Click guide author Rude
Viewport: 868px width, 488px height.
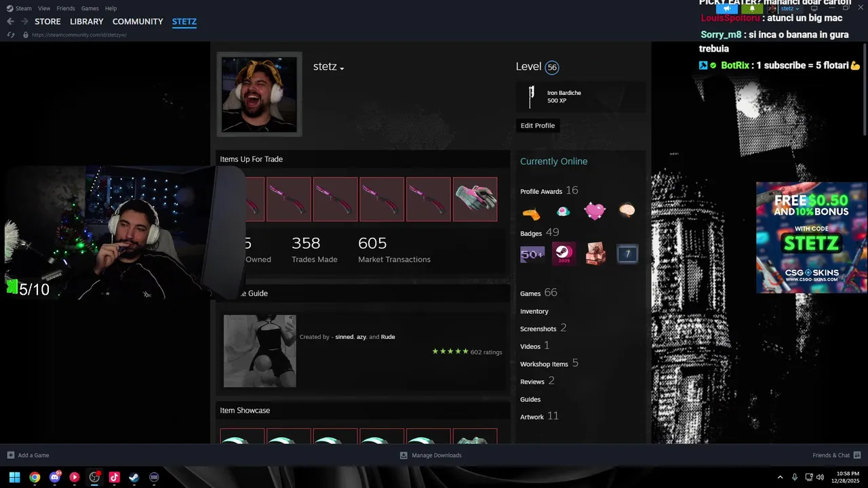[388, 337]
